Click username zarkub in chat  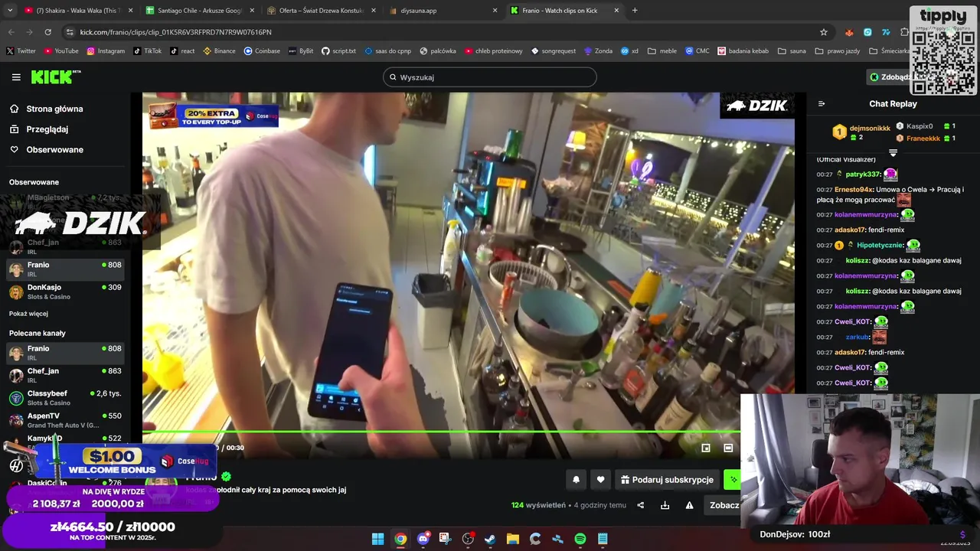pyautogui.click(x=857, y=337)
